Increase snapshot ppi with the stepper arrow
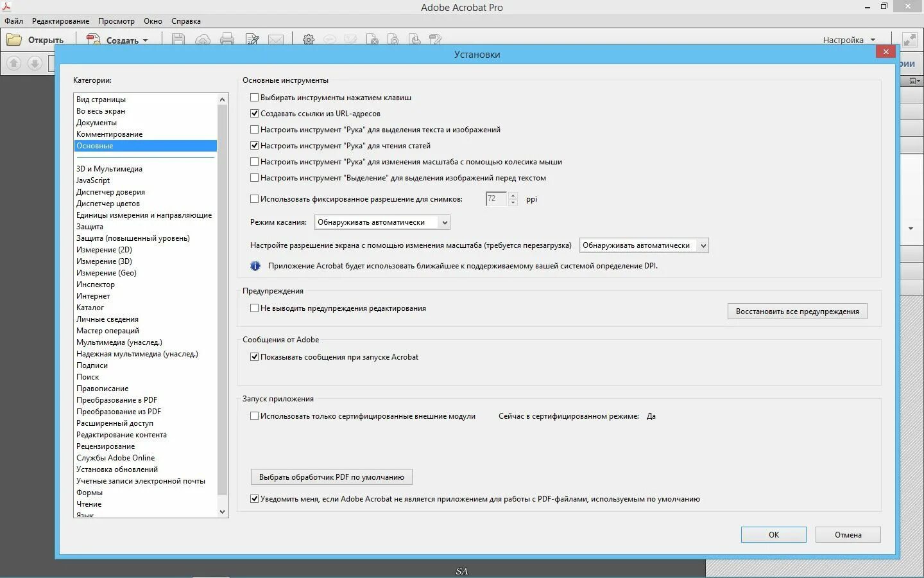 tap(513, 196)
